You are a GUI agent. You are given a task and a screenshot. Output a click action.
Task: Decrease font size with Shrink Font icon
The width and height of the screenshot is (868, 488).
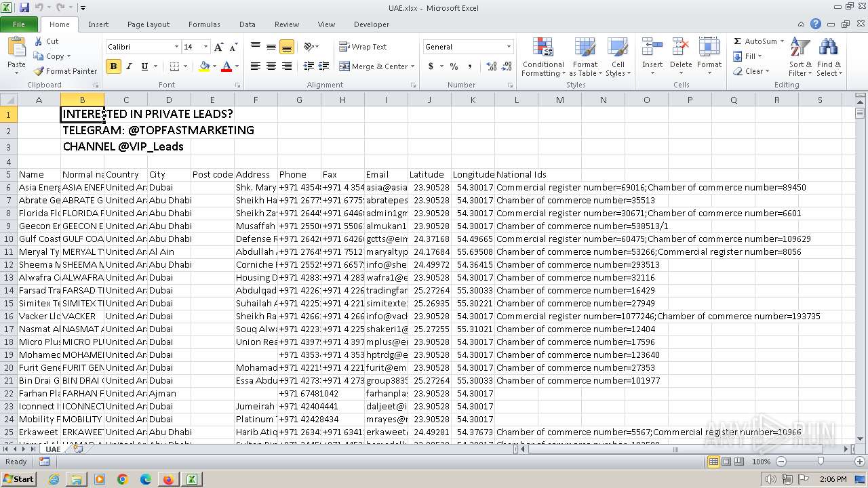[233, 47]
